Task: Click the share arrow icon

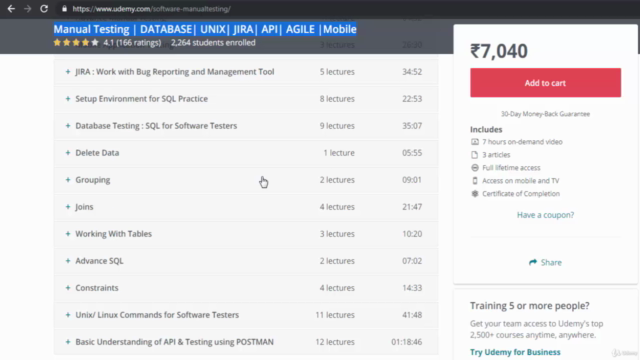Action: [533, 262]
